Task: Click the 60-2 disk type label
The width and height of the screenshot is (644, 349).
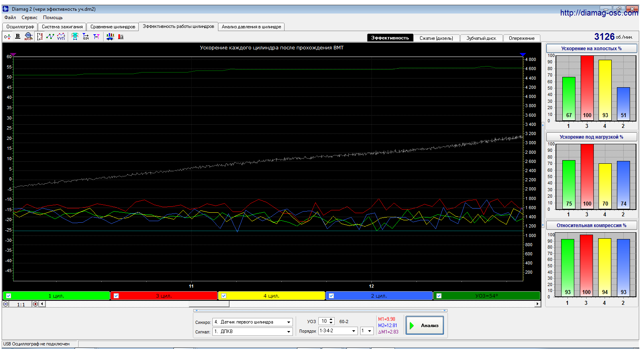Action: click(x=344, y=322)
